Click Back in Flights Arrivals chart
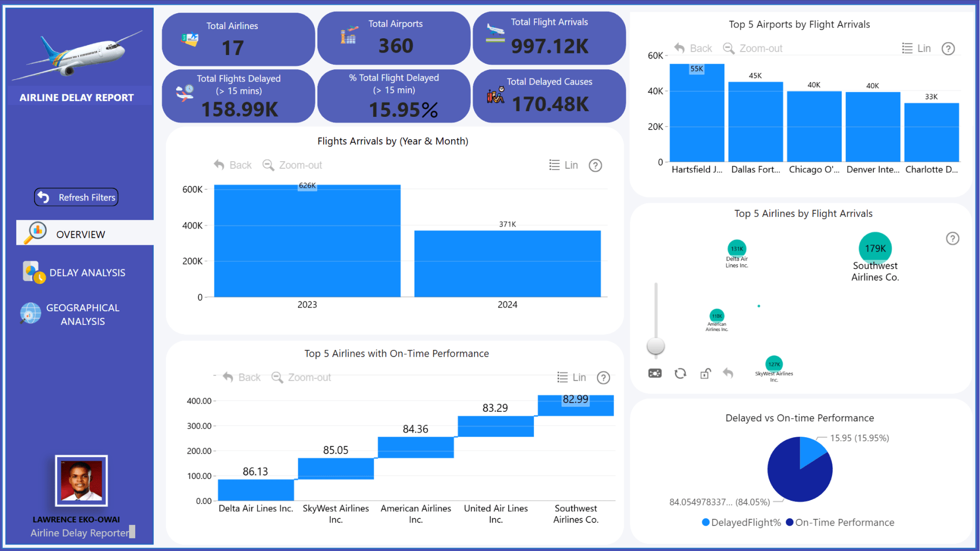This screenshot has height=551, width=980. [x=233, y=165]
